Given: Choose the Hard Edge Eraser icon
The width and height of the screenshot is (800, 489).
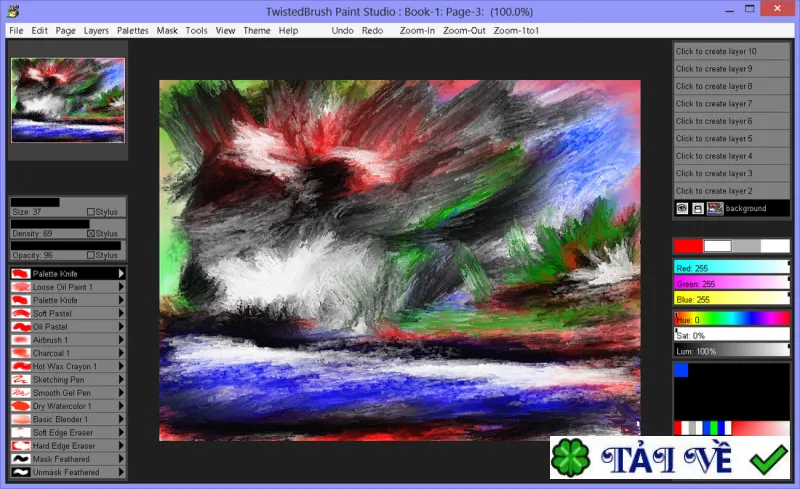Looking at the screenshot, I should [x=21, y=446].
